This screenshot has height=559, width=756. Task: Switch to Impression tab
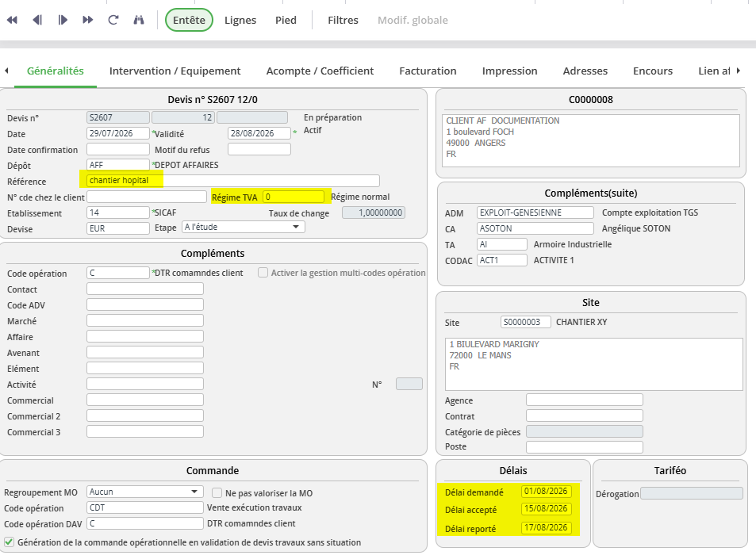pyautogui.click(x=509, y=71)
